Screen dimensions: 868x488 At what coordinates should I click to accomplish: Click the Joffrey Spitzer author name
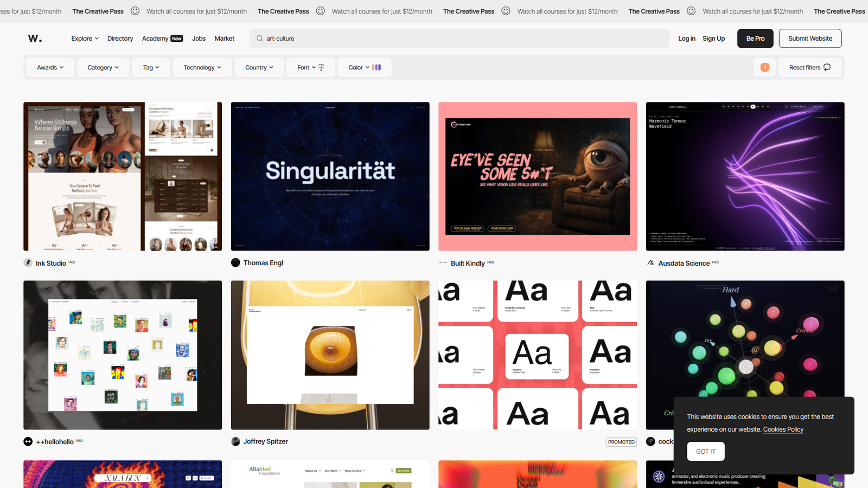[x=266, y=441]
